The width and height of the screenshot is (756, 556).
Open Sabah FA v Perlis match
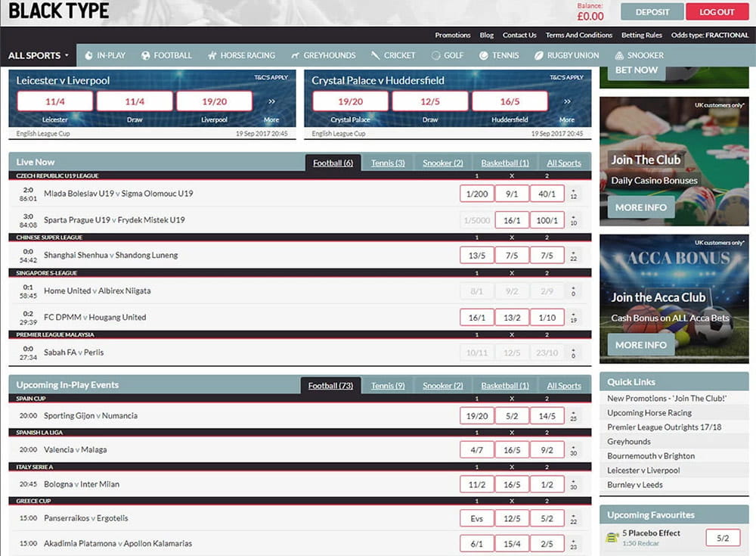[x=73, y=353]
